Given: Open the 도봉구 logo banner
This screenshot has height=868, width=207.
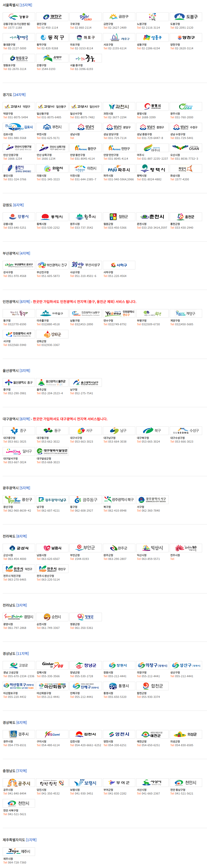Looking at the screenshot, I should (186, 17).
